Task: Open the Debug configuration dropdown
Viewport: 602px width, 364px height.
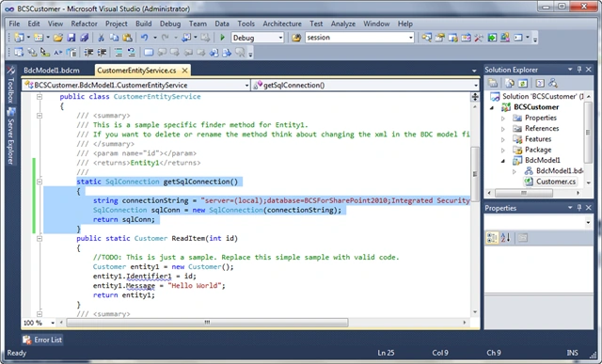Action: [x=280, y=38]
